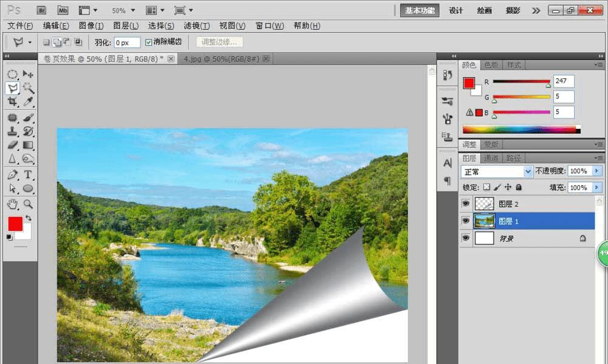
Task: Open the fill 填充 slider arrow
Action: pyautogui.click(x=597, y=188)
